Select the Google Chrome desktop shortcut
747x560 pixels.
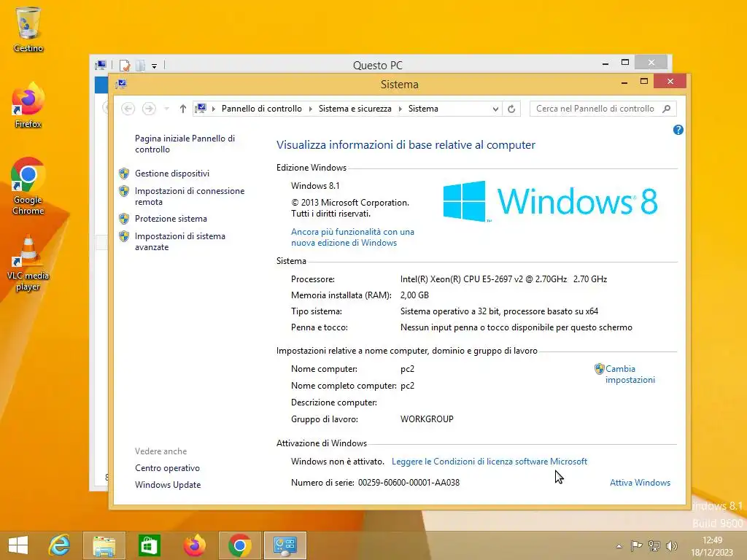point(28,186)
